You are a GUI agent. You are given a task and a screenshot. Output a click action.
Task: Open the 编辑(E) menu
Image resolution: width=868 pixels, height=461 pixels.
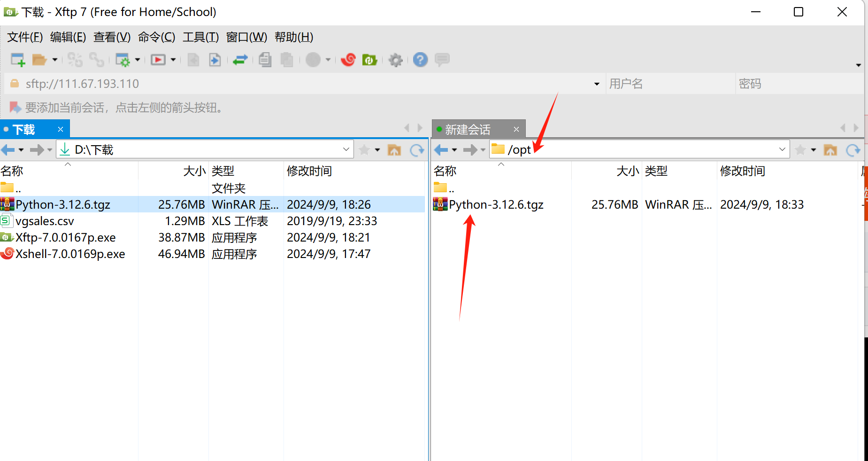68,37
